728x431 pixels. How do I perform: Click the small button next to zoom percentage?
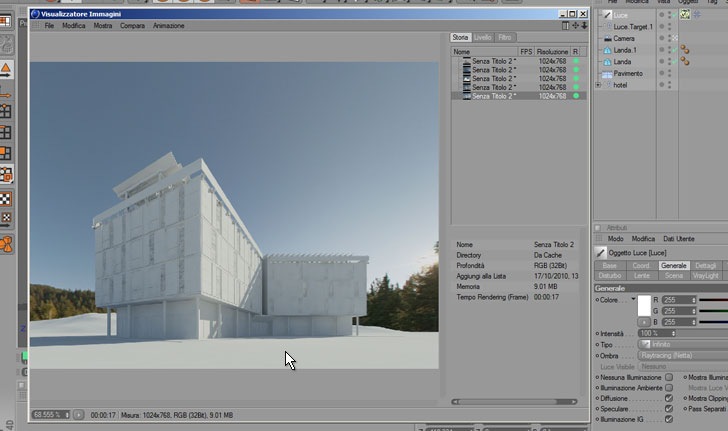[78, 414]
